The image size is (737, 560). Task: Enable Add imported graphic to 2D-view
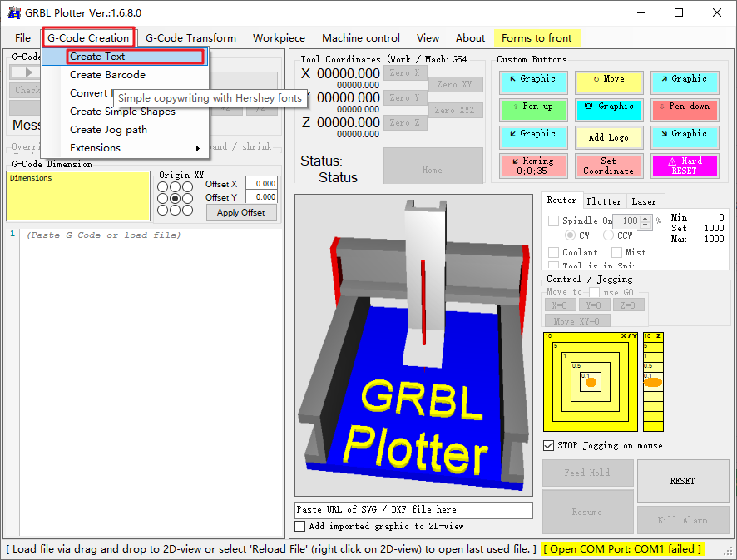point(300,526)
